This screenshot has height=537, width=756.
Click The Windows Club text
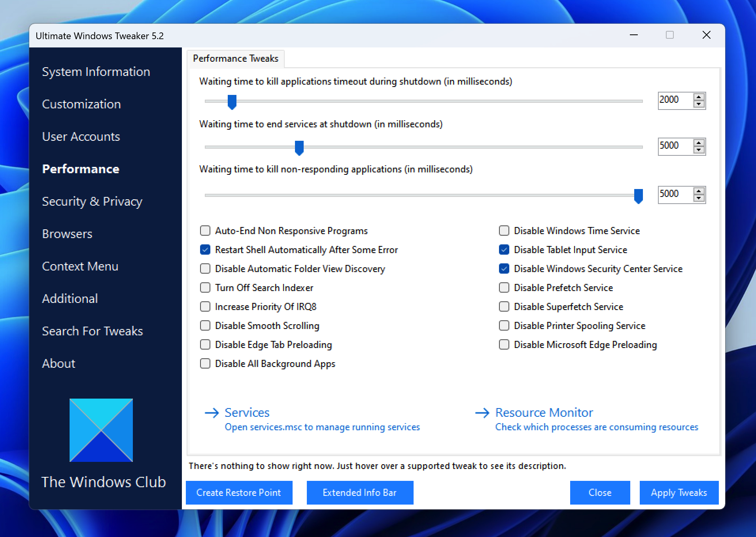click(104, 482)
